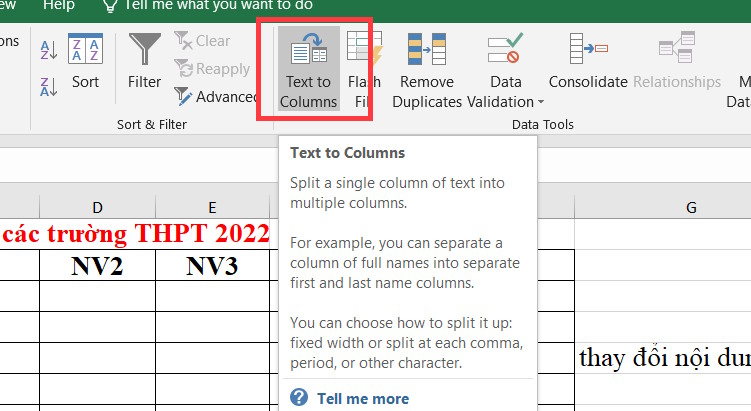Toggle the Filter funnel

145,62
